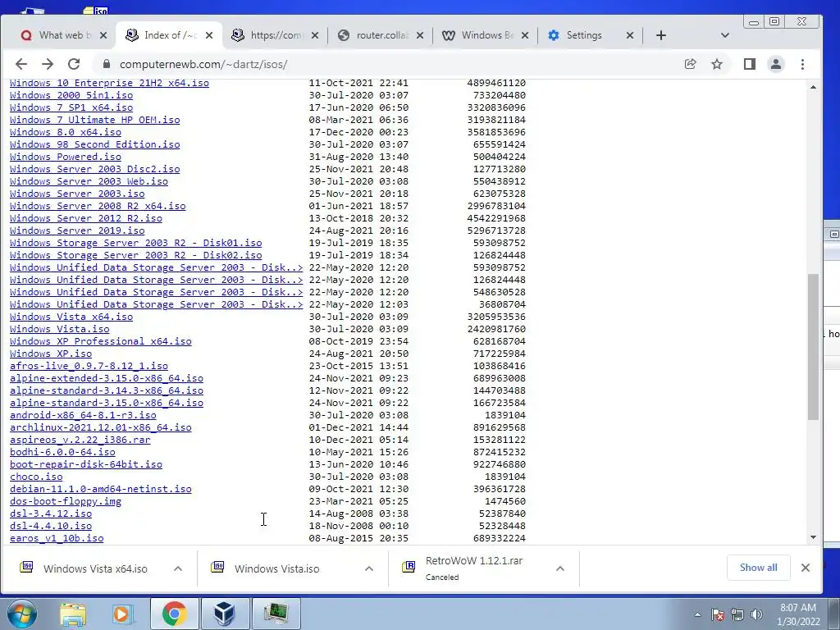Open dos-boot-floppy.img link
This screenshot has height=630, width=840.
click(66, 502)
